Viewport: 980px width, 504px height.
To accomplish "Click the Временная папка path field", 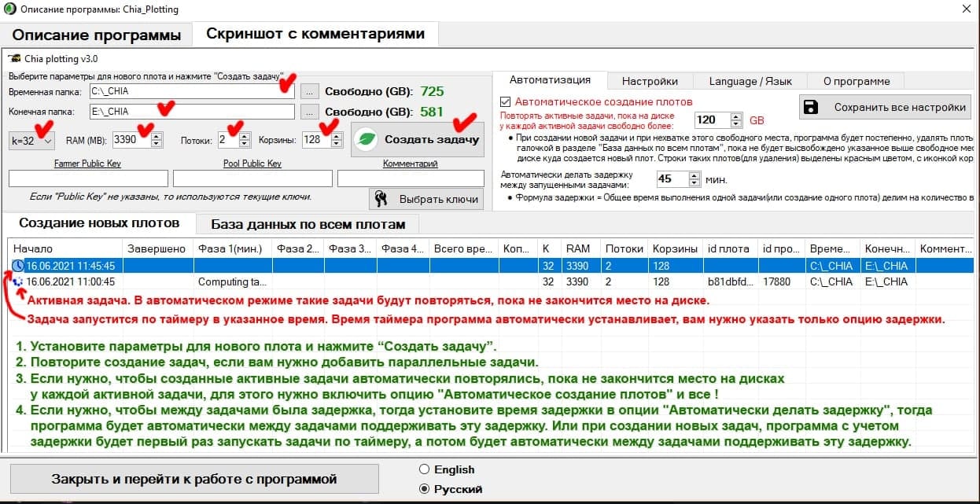I will (x=192, y=90).
